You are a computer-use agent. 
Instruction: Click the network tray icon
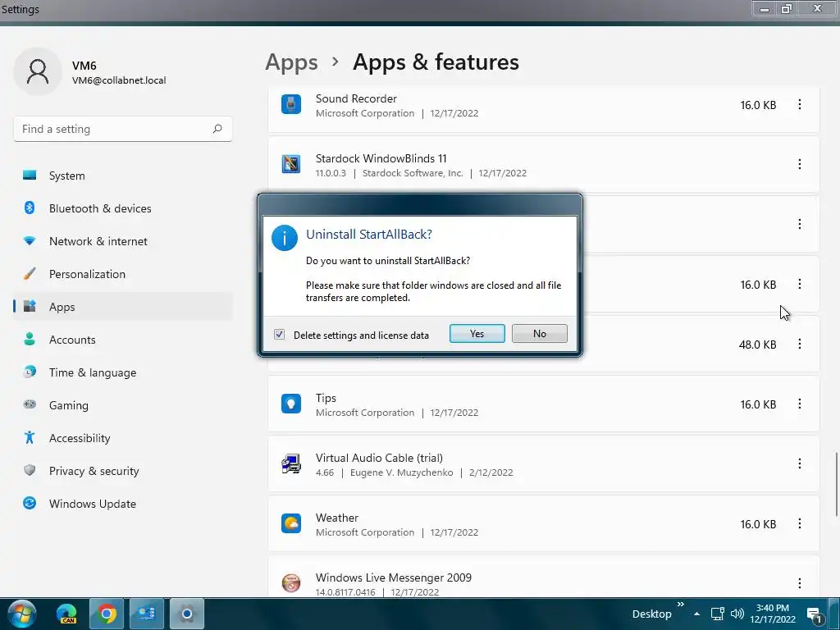717,614
